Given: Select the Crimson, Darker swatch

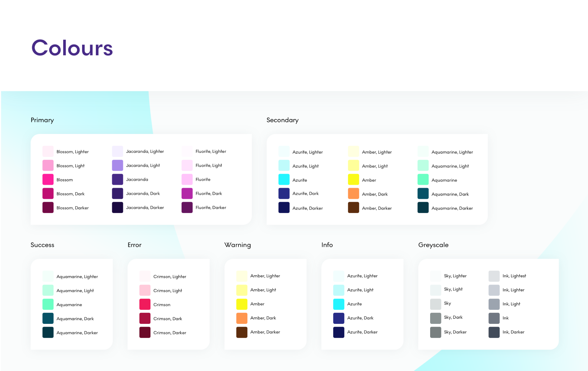Looking at the screenshot, I should 145,332.
